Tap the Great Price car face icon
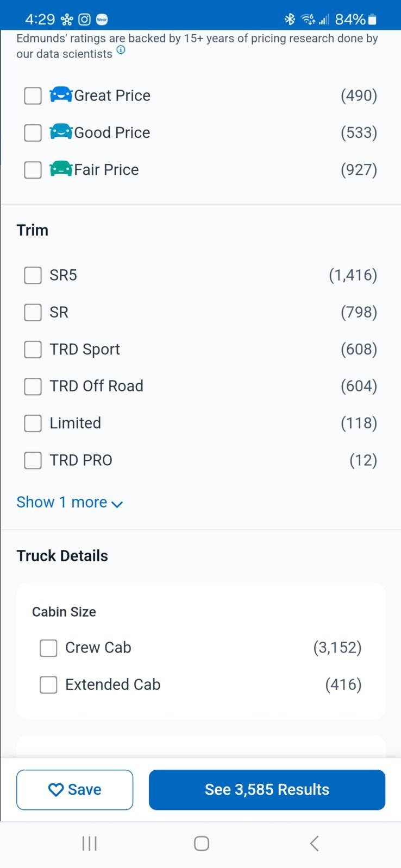 click(x=61, y=94)
